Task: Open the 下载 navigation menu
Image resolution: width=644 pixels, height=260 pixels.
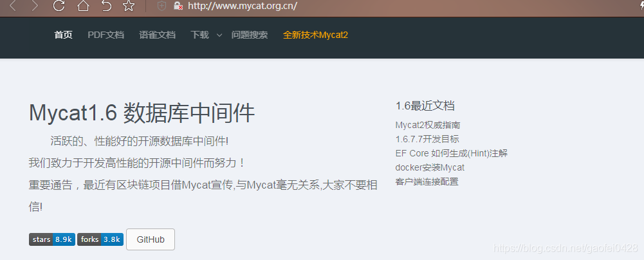Action: pos(199,35)
